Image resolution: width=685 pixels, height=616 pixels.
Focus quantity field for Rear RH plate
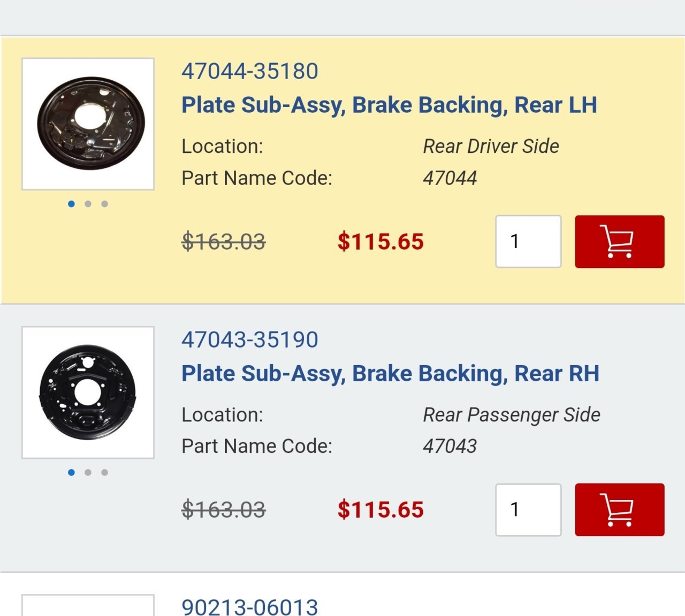coord(528,510)
